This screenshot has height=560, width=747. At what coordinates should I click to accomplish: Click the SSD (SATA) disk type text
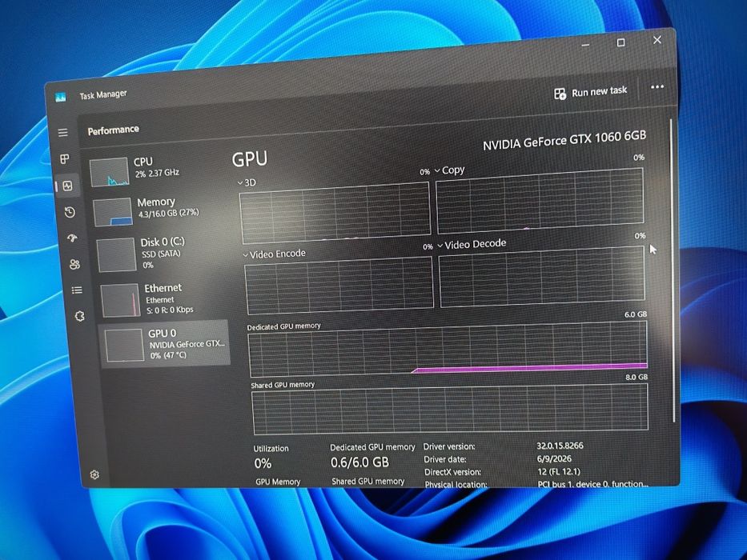click(161, 254)
